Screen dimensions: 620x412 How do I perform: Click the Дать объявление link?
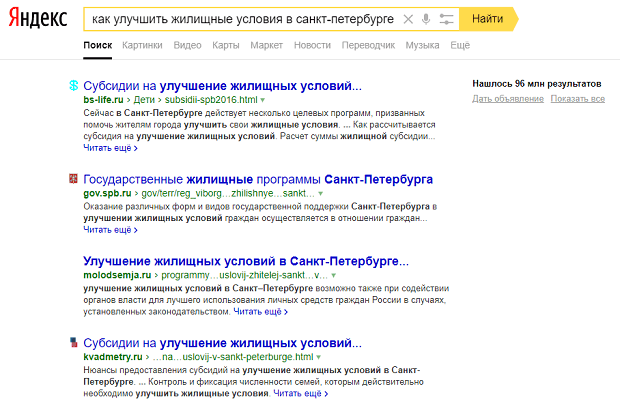(508, 99)
